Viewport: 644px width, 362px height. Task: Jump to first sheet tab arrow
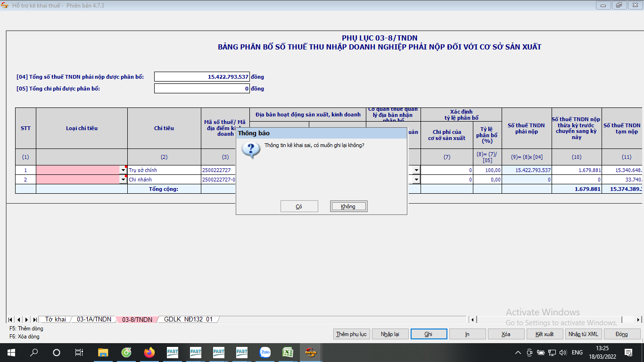point(11,320)
